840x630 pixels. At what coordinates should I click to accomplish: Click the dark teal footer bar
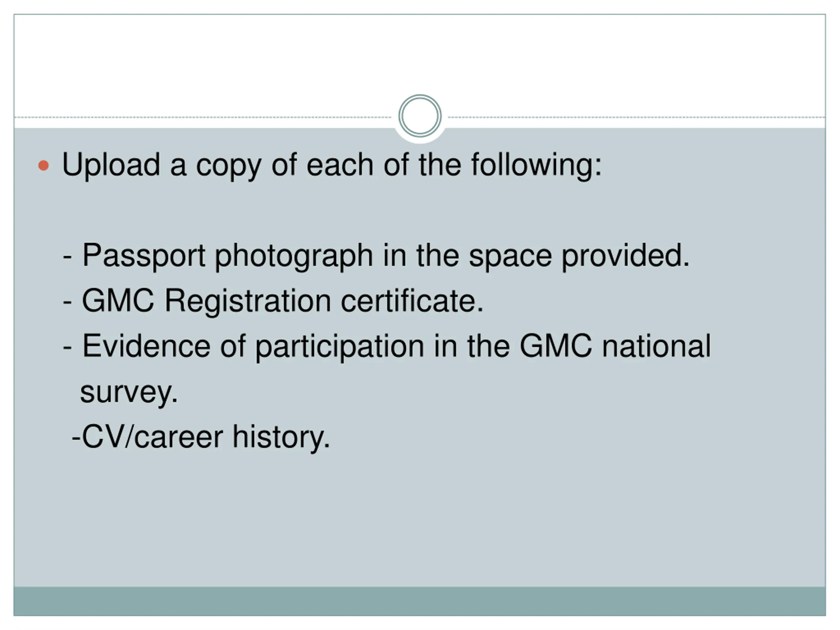click(x=420, y=601)
